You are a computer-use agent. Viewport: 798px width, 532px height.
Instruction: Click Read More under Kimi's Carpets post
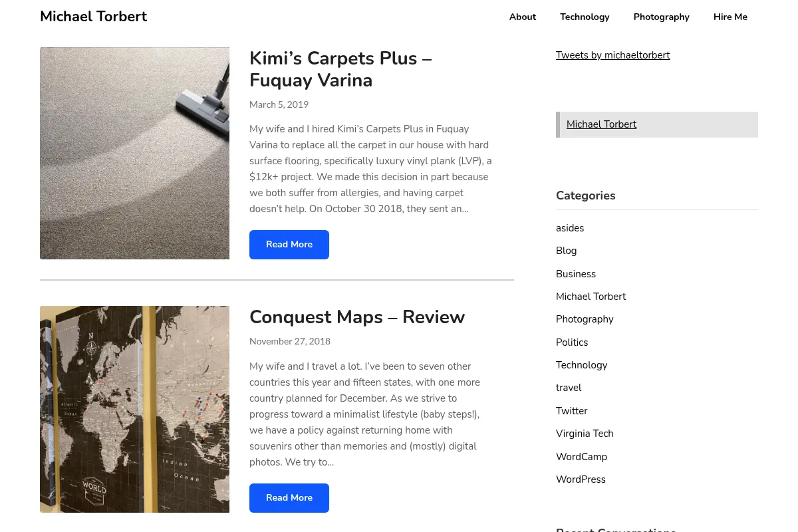[x=289, y=245]
